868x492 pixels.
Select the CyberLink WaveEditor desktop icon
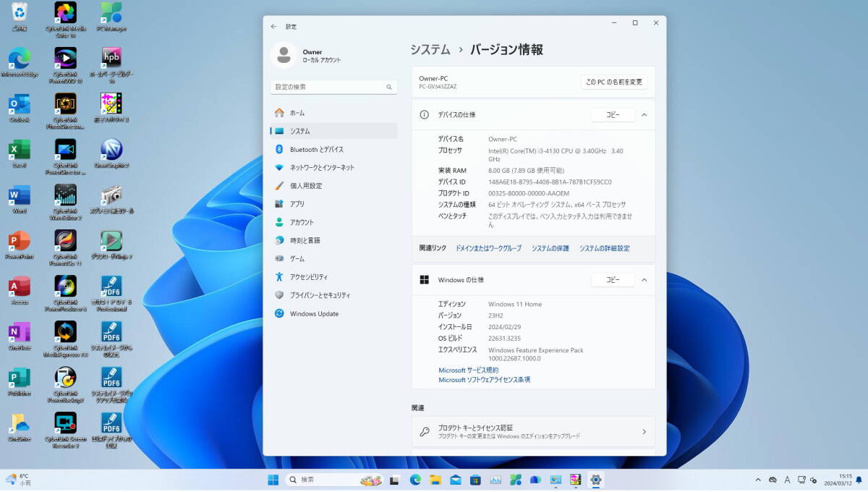click(x=65, y=202)
